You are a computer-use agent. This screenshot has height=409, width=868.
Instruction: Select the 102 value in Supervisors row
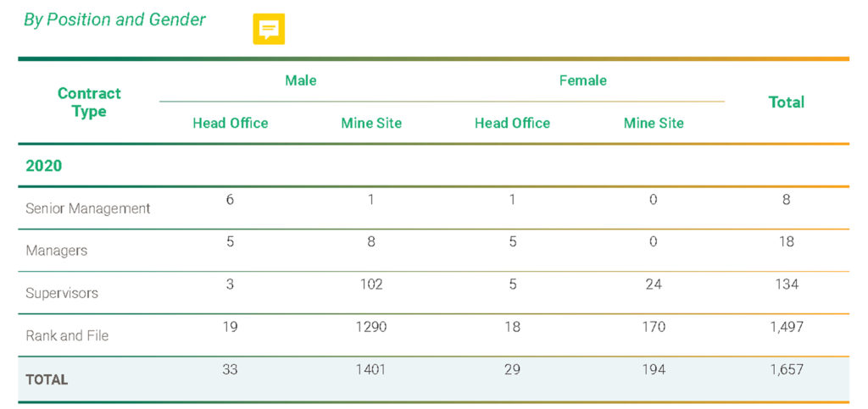[x=370, y=284]
